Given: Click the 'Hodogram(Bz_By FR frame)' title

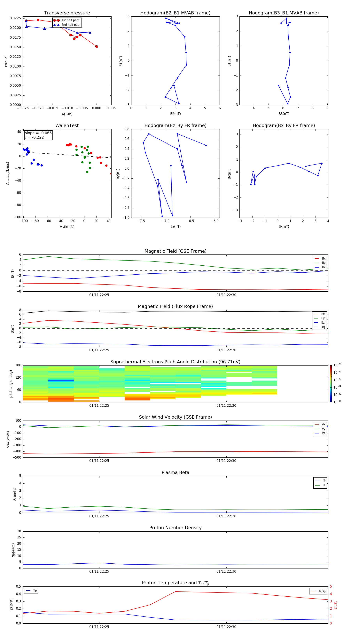Looking at the screenshot, I should click(175, 125).
